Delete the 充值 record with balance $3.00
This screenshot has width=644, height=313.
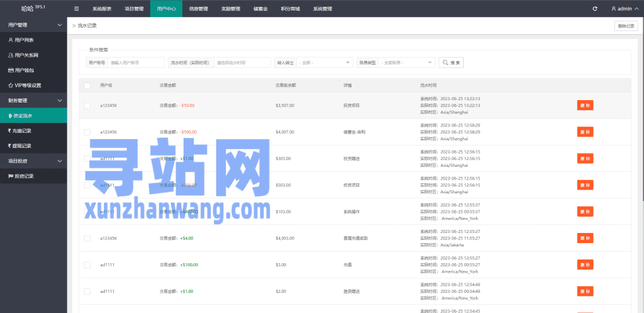click(x=585, y=265)
